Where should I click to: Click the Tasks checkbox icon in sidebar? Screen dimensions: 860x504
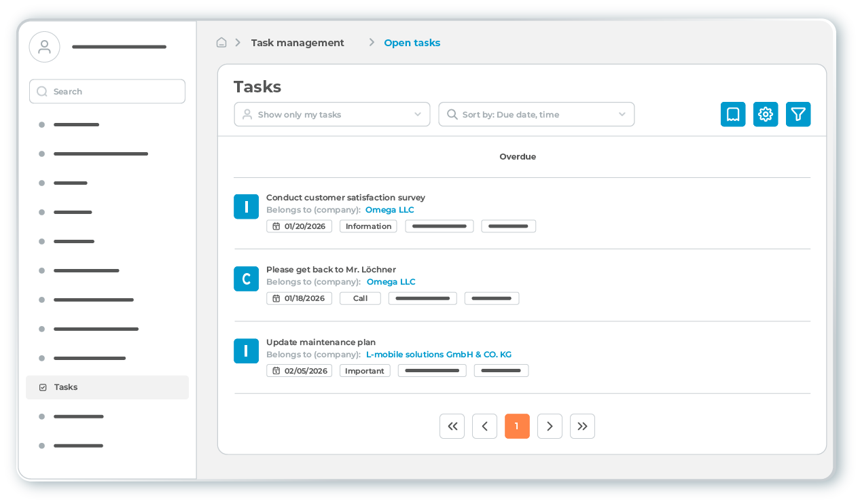(x=43, y=387)
